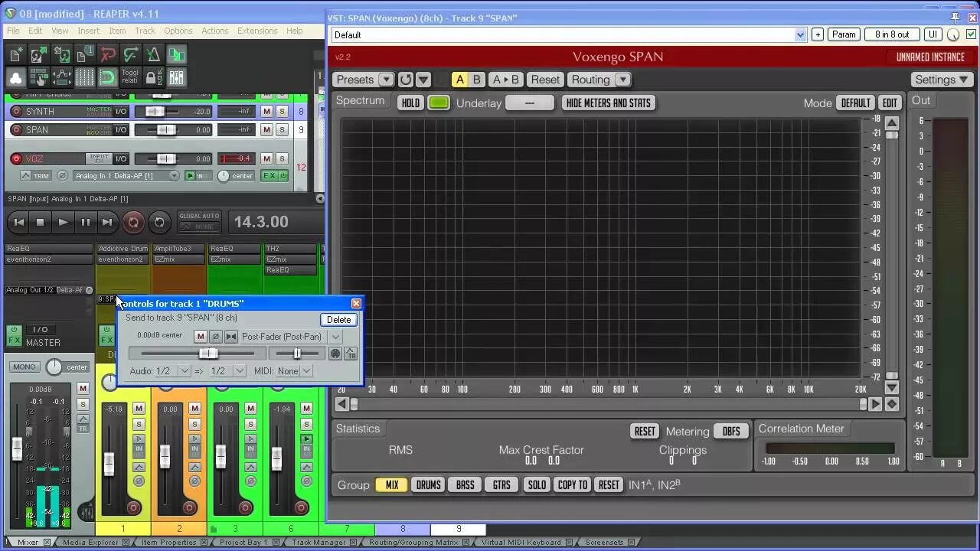Click the record arm button on SYNTH track
This screenshot has height=551, width=980.
click(16, 112)
